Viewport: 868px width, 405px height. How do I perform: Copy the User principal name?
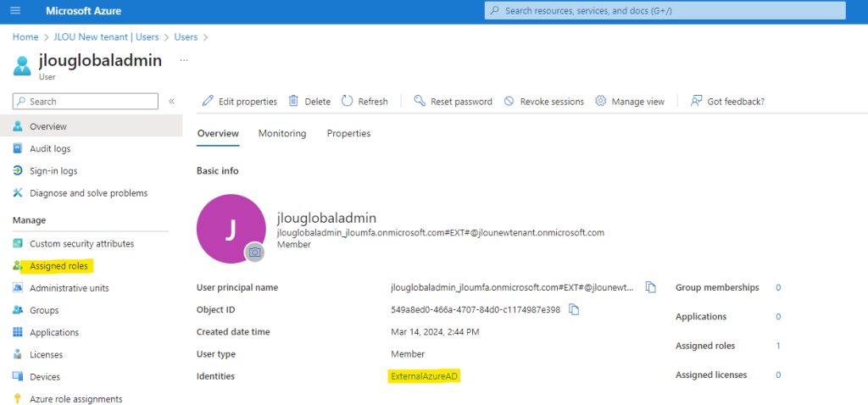pyautogui.click(x=651, y=288)
